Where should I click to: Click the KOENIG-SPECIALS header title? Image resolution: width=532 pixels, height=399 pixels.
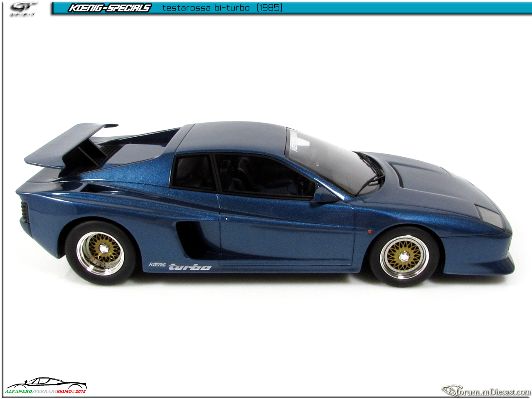[110, 8]
